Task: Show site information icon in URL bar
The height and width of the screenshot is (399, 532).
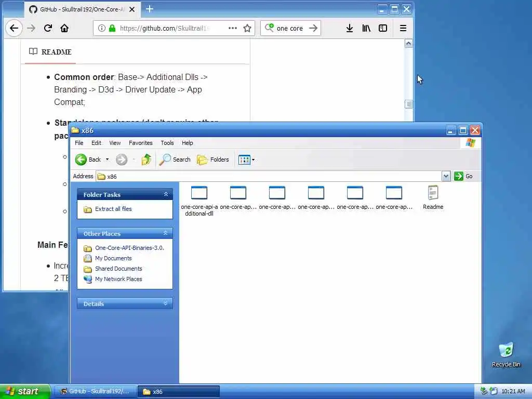Action: click(x=101, y=28)
